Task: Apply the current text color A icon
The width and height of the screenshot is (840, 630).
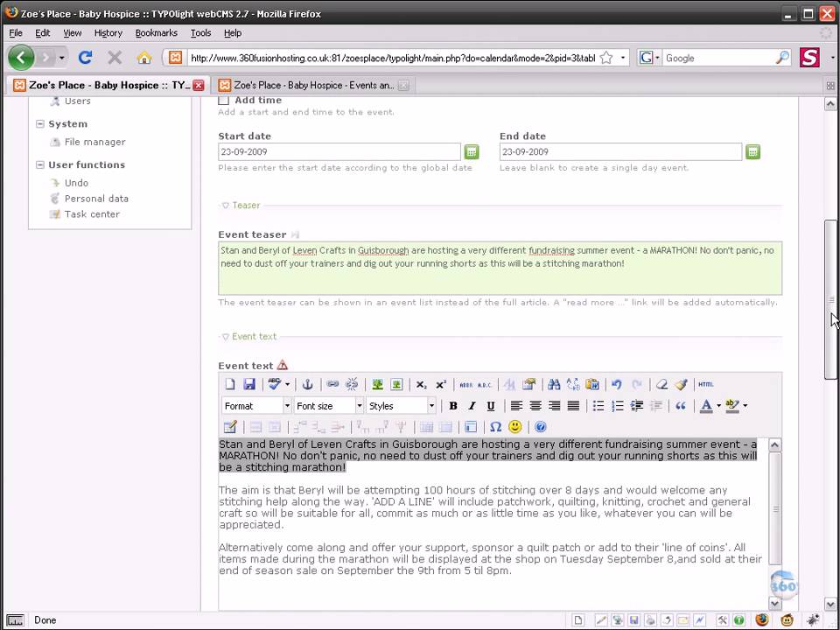Action: (x=707, y=406)
